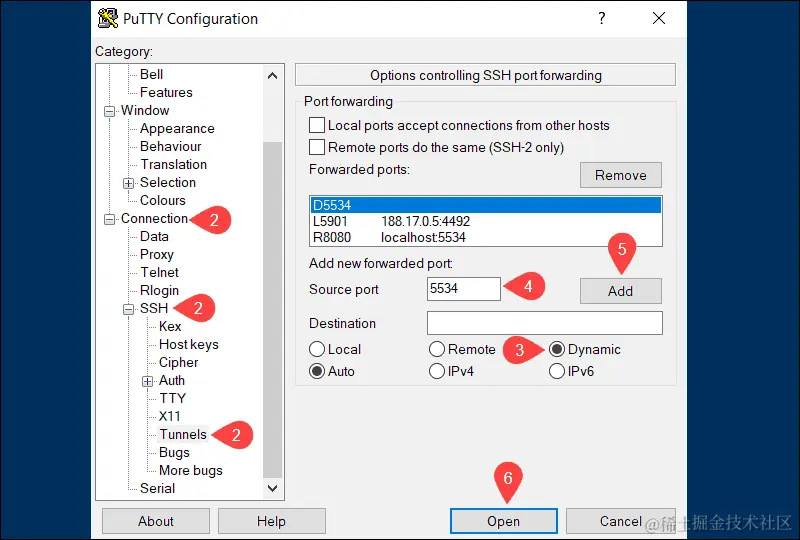The width and height of the screenshot is (800, 540).
Task: Open the Appearance category
Action: click(x=177, y=129)
